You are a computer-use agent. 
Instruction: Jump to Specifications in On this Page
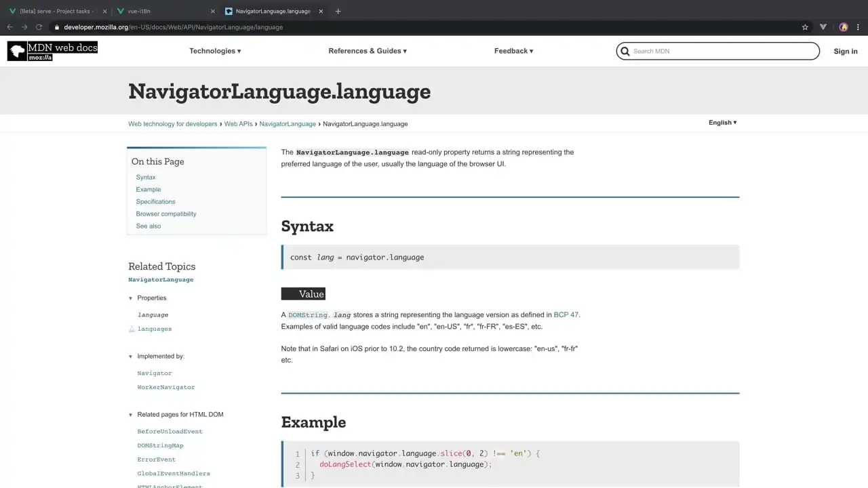pyautogui.click(x=155, y=202)
